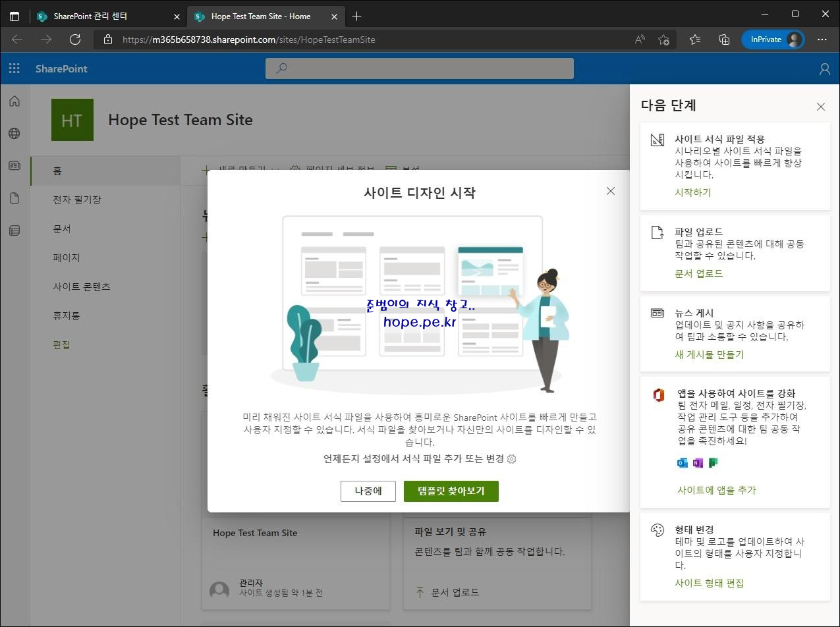Open the Edge tab actions menu icon
This screenshot has height=627, width=840.
14,16
